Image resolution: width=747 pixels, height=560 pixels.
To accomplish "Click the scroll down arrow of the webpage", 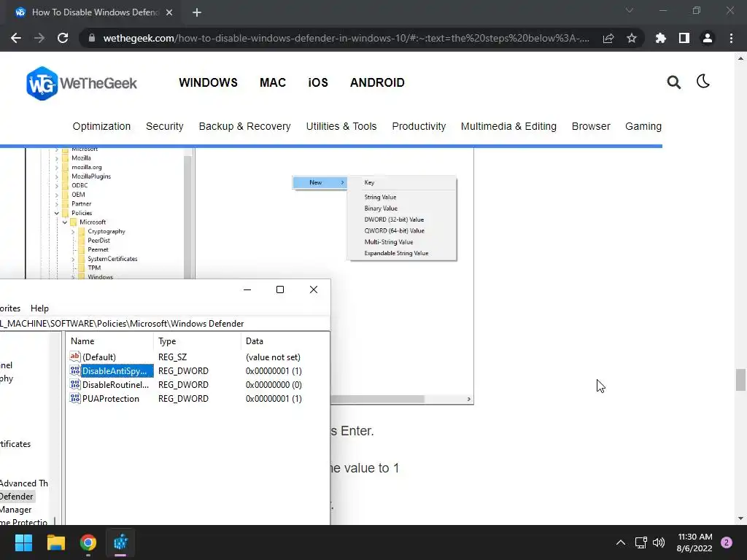I will [740, 518].
